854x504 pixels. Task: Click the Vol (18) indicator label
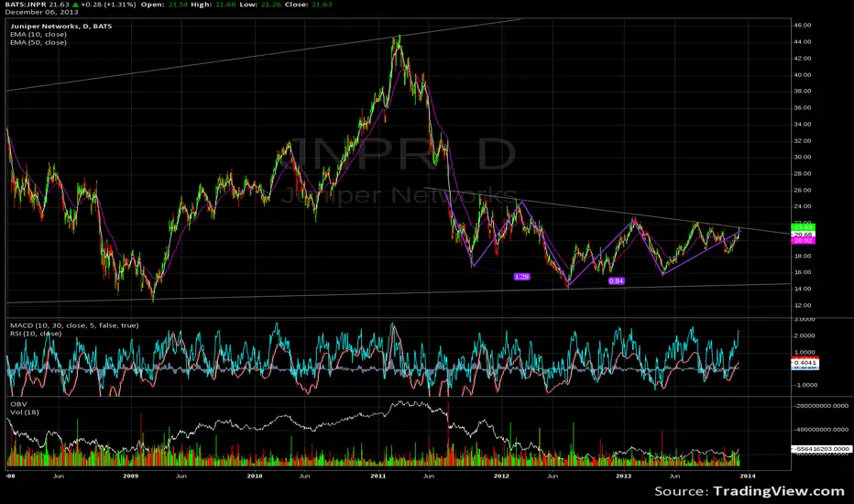point(25,412)
